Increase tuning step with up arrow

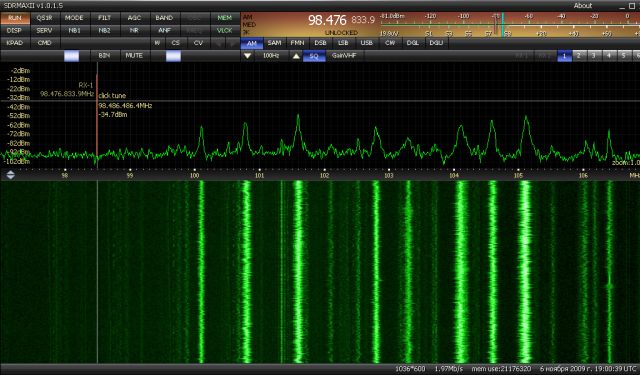[x=296, y=55]
